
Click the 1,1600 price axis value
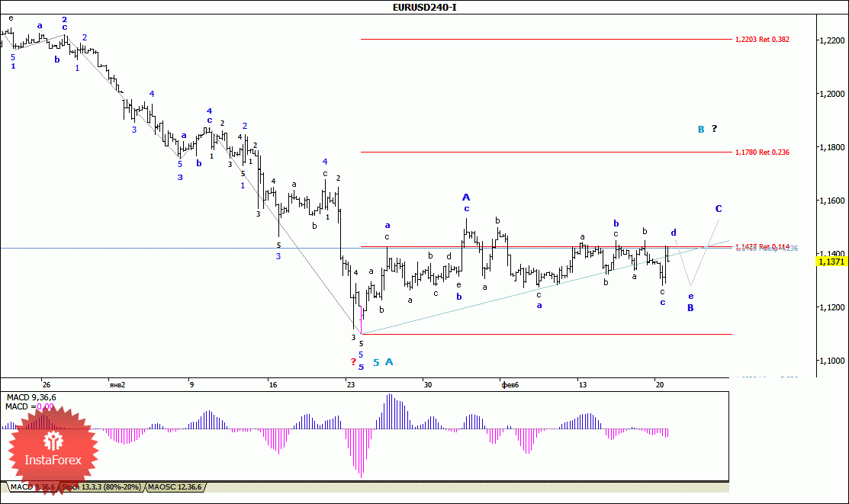pyautogui.click(x=831, y=201)
